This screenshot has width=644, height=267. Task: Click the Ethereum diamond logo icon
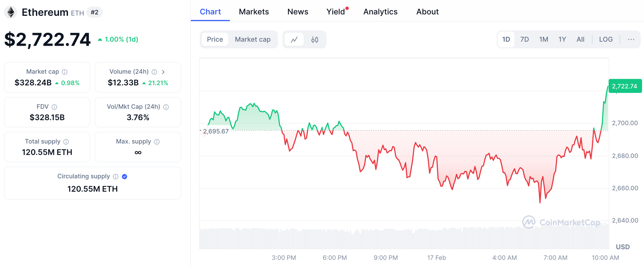pyautogui.click(x=11, y=13)
